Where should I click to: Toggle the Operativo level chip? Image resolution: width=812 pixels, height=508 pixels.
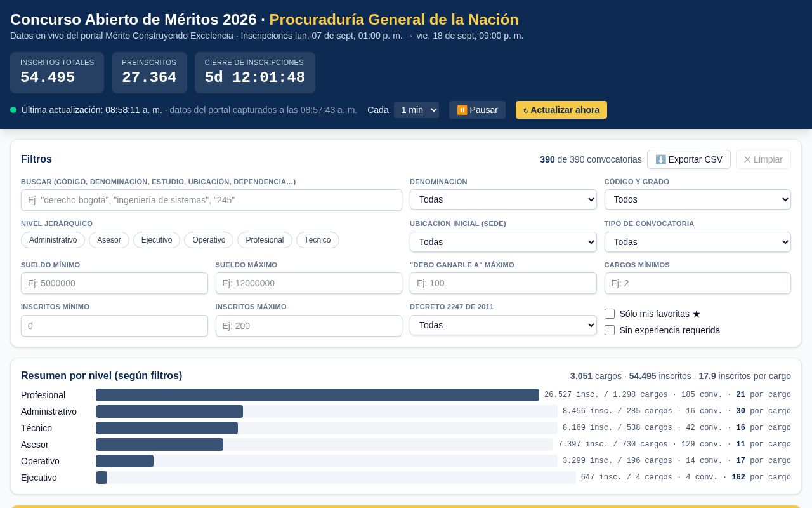click(x=209, y=240)
